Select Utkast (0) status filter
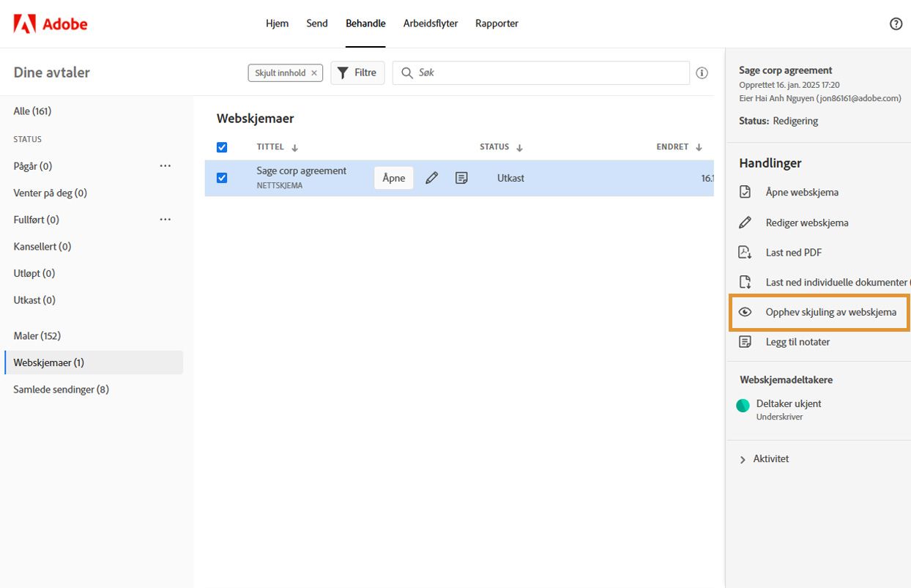This screenshot has height=588, width=911. click(x=34, y=300)
